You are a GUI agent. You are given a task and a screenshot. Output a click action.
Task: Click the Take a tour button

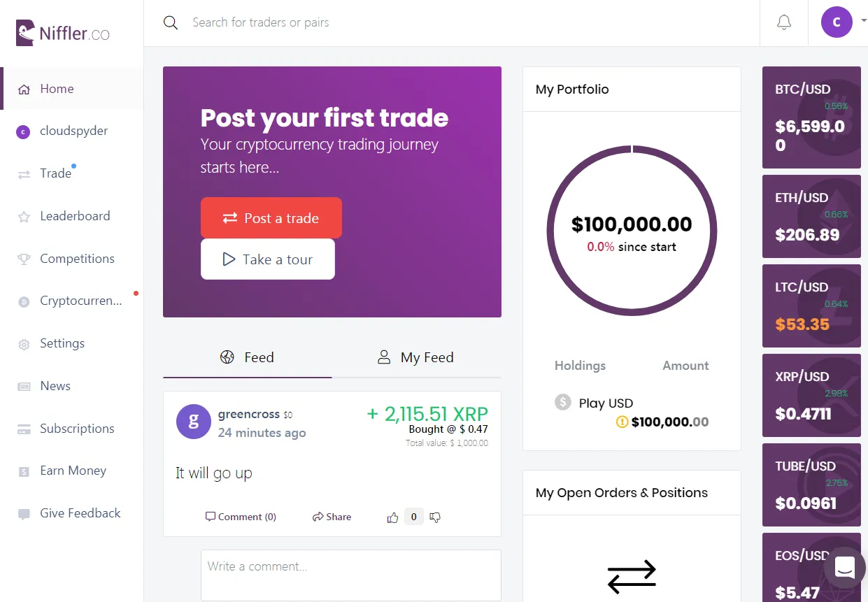(x=268, y=259)
